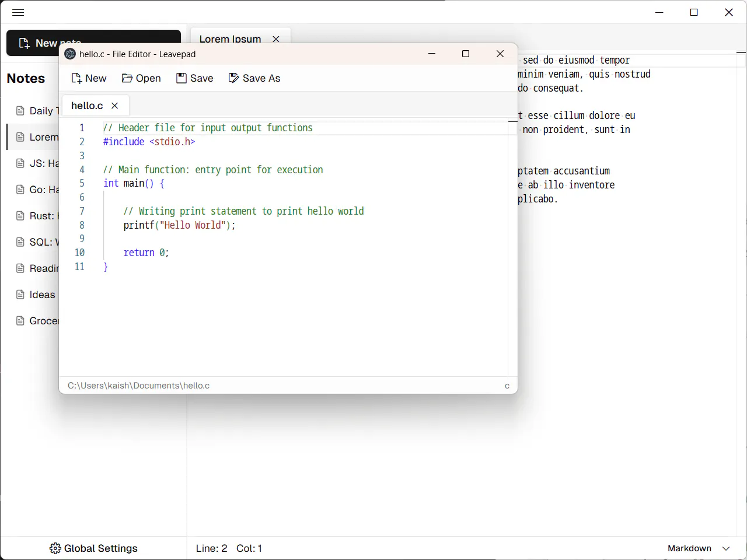Maximize the File Editor window
This screenshot has height=560, width=747.
[466, 54]
